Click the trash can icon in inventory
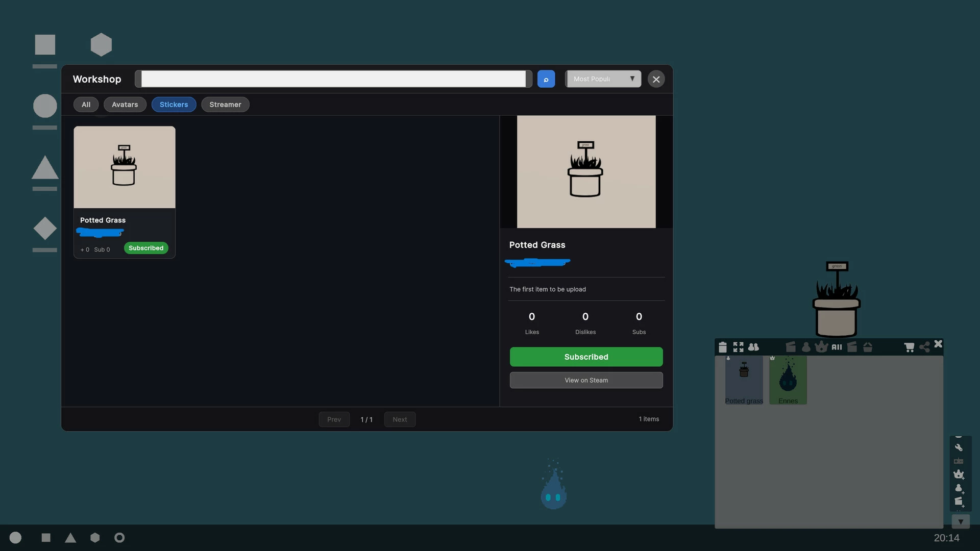 [722, 347]
